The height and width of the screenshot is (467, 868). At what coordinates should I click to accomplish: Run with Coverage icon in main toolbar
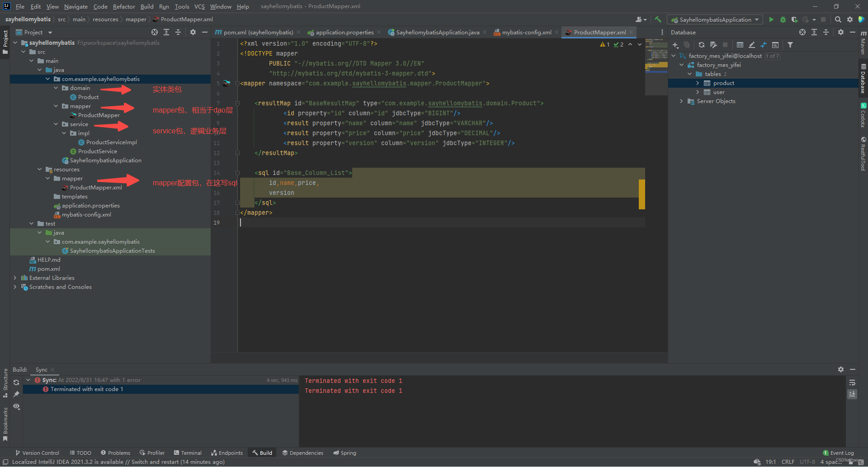click(x=794, y=19)
